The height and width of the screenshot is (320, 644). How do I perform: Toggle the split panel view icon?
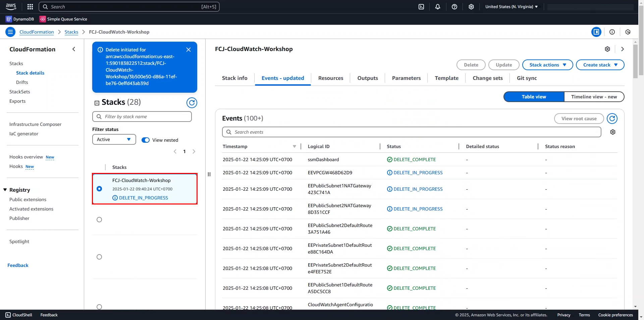(596, 32)
